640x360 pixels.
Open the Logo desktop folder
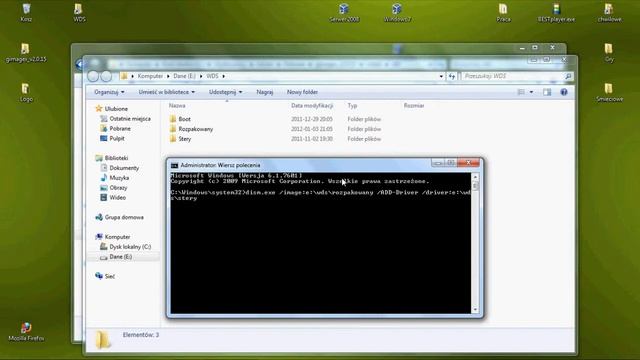point(26,93)
